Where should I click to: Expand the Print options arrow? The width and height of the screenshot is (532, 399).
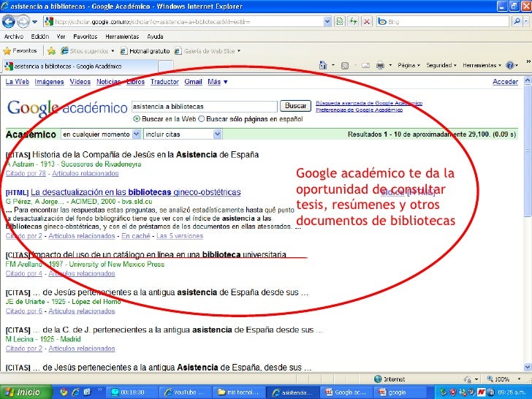[x=390, y=65]
